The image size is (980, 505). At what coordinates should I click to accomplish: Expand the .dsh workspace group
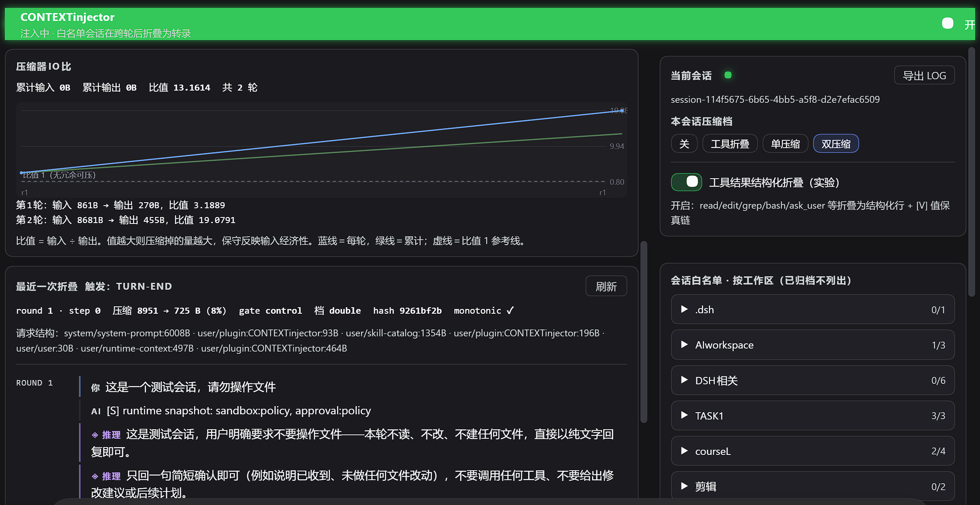click(x=813, y=310)
